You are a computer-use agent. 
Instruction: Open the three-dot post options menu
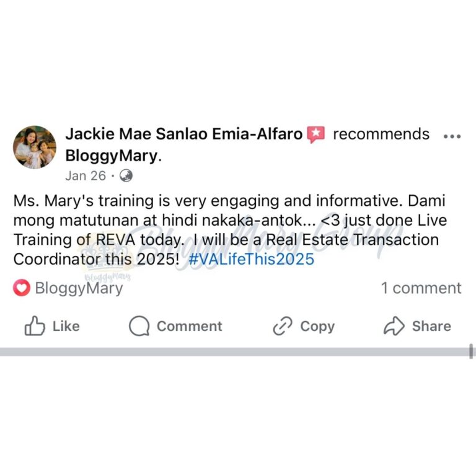point(452,136)
